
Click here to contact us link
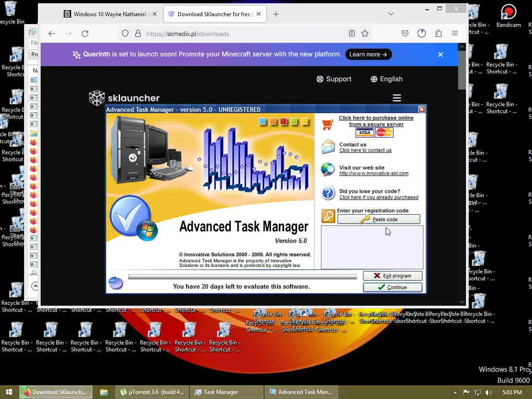coord(365,150)
